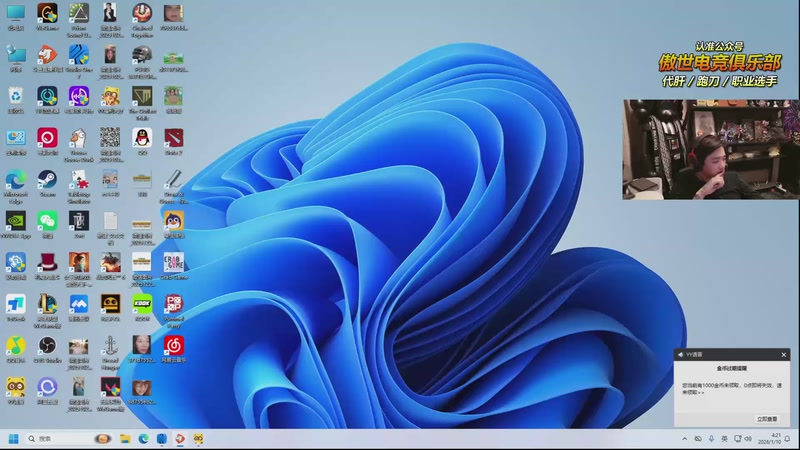This screenshot has width=800, height=450.
Task: Open the Windows Start menu
Action: [14, 439]
